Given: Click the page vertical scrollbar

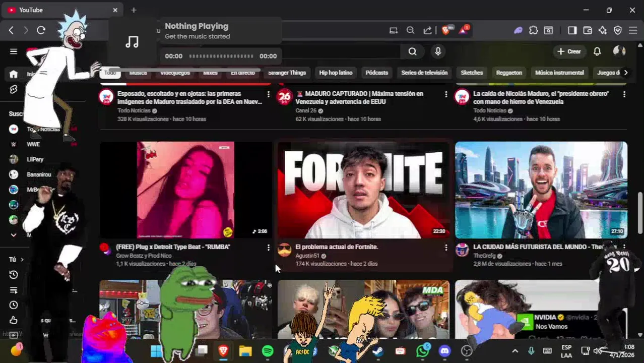Looking at the screenshot, I should (x=640, y=212).
